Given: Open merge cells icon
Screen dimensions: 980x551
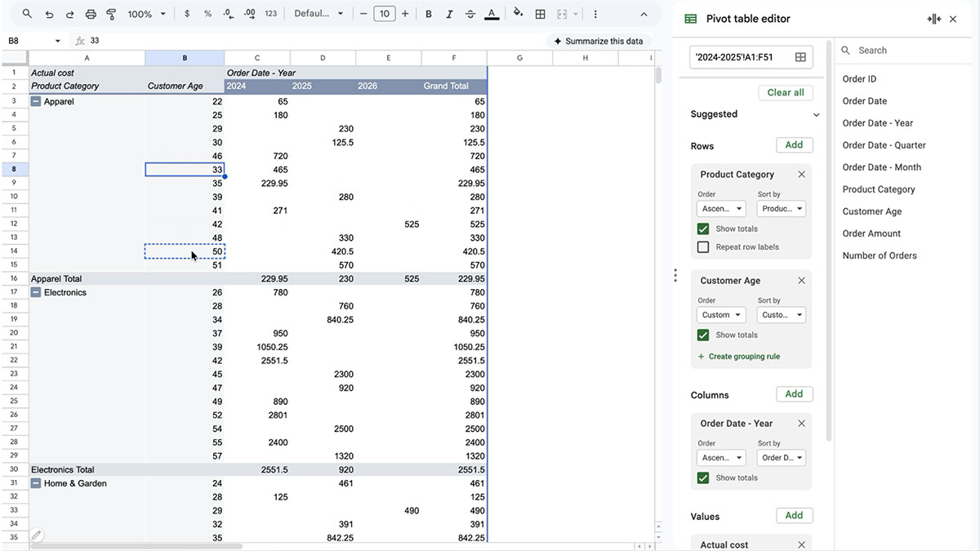Looking at the screenshot, I should pos(562,14).
